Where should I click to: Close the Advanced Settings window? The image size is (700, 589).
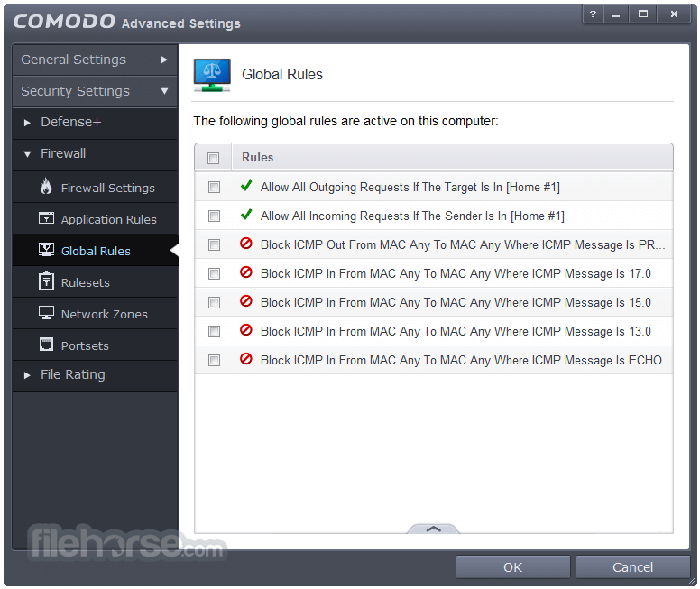coord(674,14)
